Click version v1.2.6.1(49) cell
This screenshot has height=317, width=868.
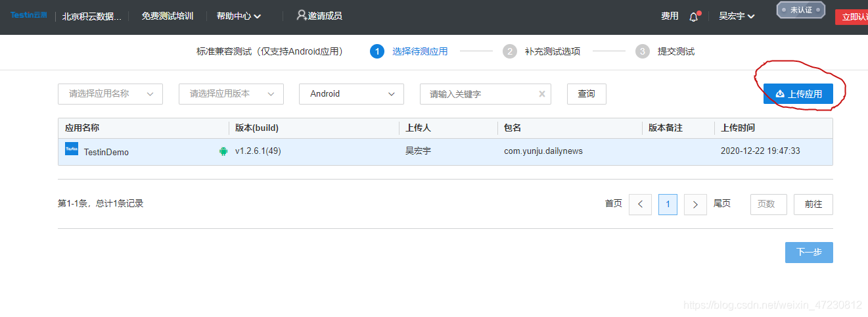pyautogui.click(x=258, y=151)
